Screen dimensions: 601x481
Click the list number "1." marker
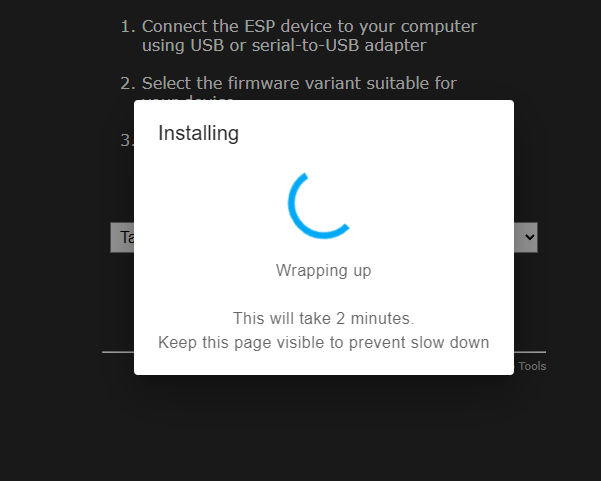128,26
